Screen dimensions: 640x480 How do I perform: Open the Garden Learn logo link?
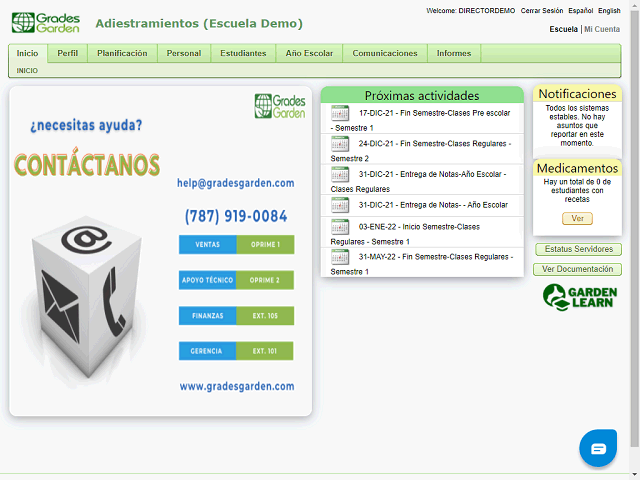(x=580, y=297)
